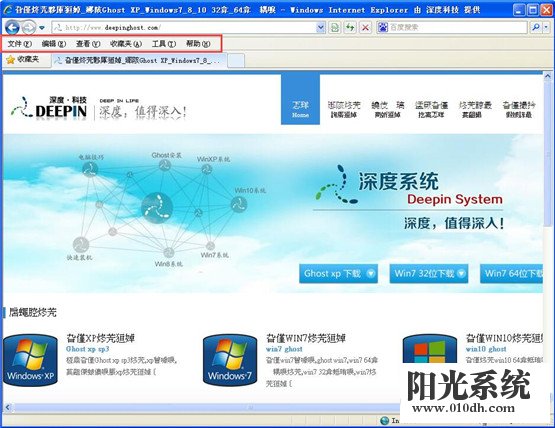
Task: Click the third site navigation item
Action: [x=387, y=109]
